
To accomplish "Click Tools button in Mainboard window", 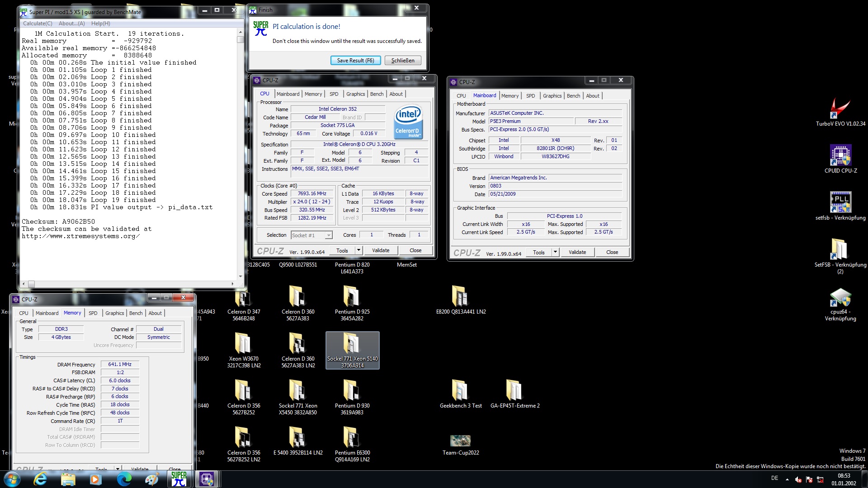I will click(x=539, y=252).
